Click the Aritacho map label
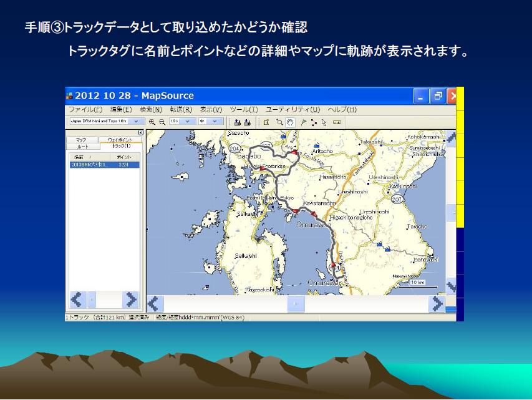The width and height of the screenshot is (532, 400). (322, 151)
